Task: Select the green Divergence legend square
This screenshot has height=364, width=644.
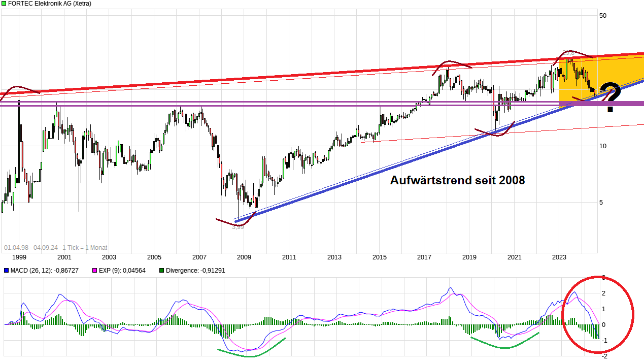Action: pos(161,271)
